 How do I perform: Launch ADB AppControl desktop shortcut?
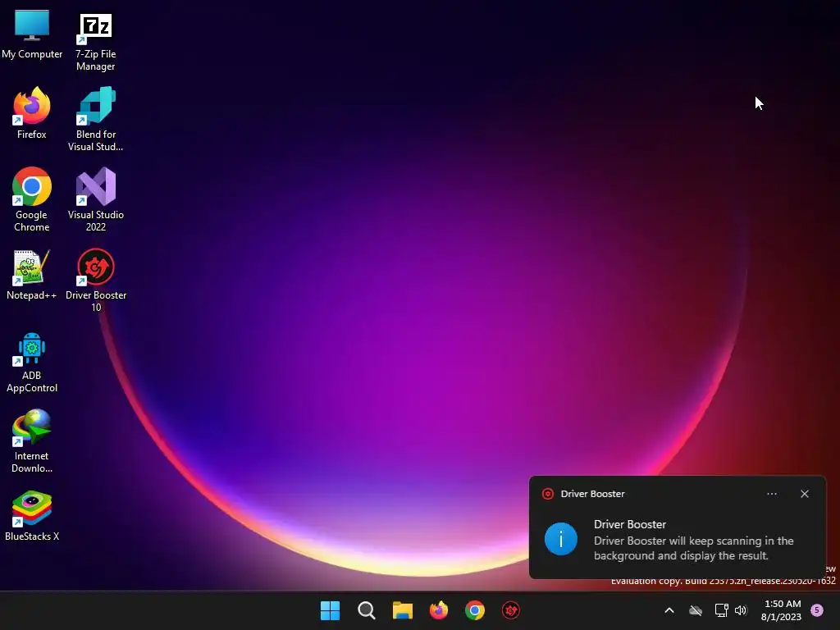click(x=32, y=362)
